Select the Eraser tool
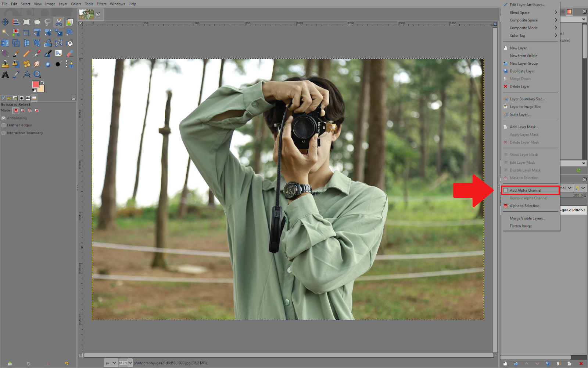Viewport: 588px width, 368px height. (x=69, y=53)
